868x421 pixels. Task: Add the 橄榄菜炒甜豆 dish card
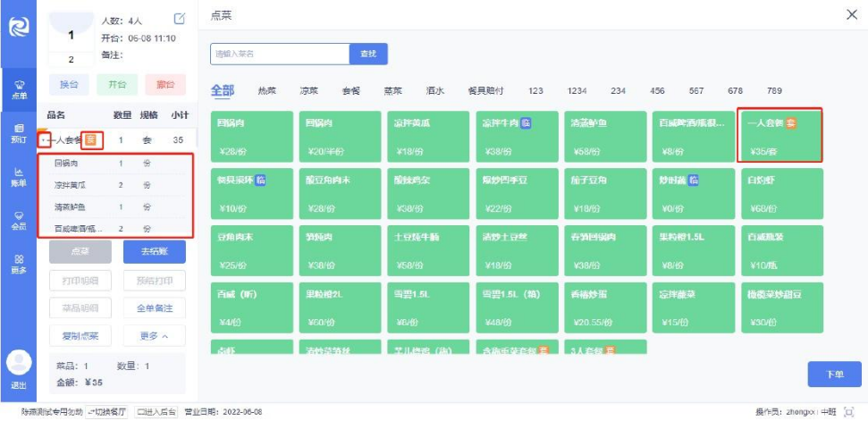click(782, 307)
